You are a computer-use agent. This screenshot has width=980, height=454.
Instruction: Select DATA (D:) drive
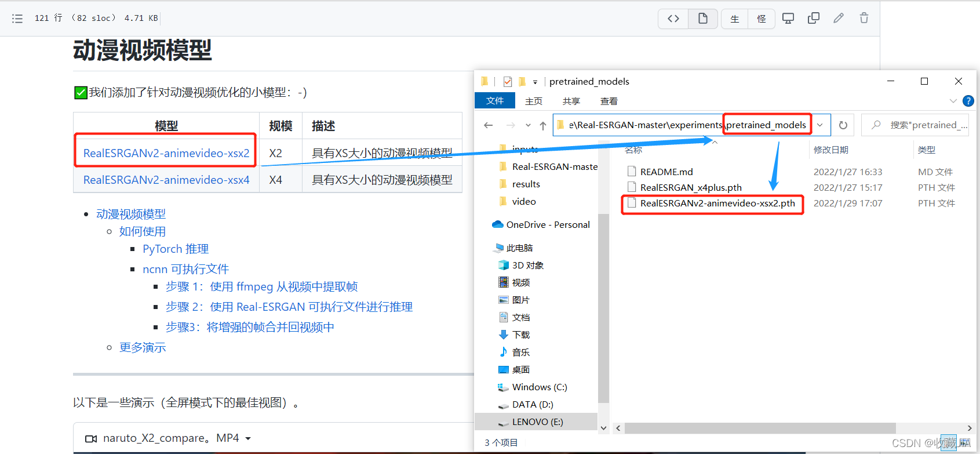[x=532, y=405]
